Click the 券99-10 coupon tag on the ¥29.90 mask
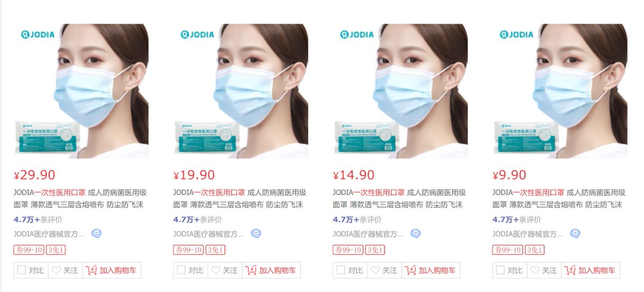 (29, 250)
